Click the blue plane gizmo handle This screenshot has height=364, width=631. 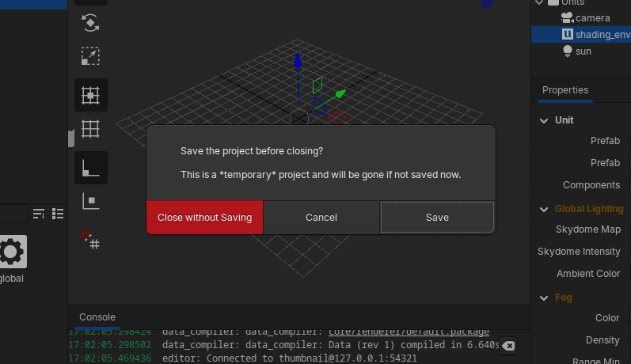(319, 107)
